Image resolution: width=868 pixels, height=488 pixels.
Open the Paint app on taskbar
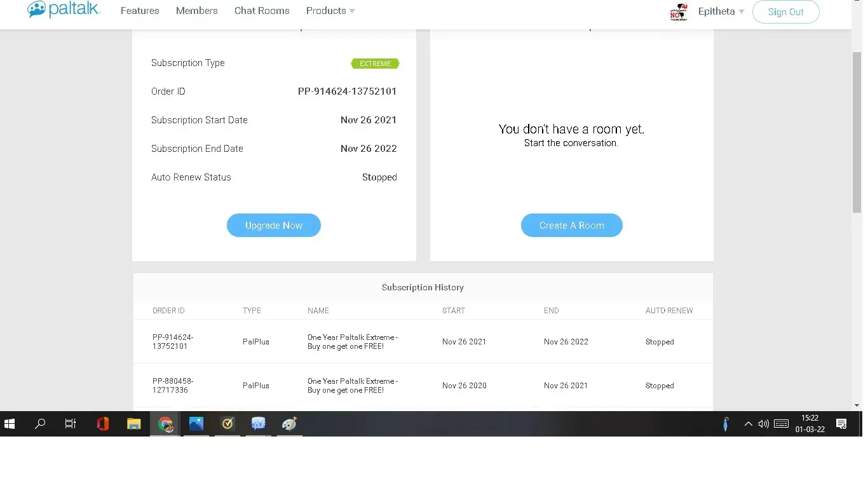289,424
